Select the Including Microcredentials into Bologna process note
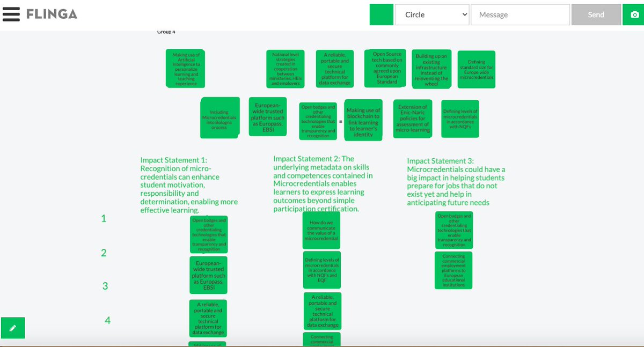Screen dimensions: 644x347 coord(219,117)
